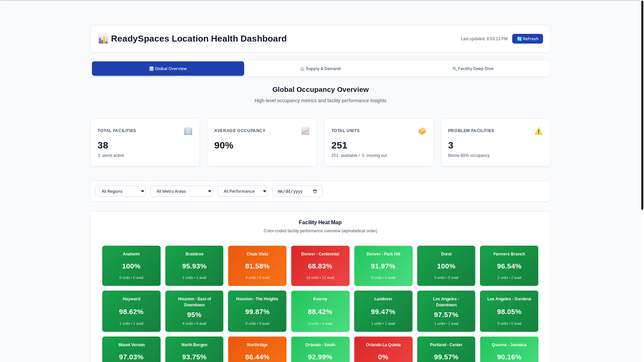Click the Refresh button

pyautogui.click(x=527, y=39)
